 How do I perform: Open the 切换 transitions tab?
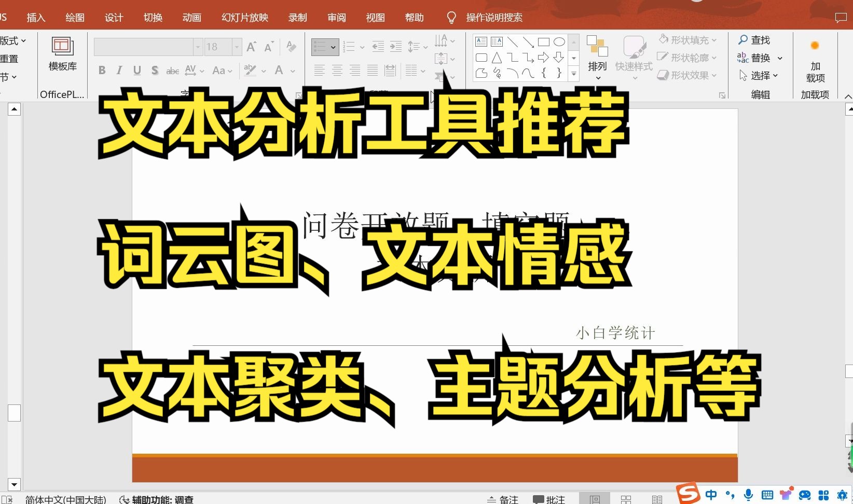[153, 18]
